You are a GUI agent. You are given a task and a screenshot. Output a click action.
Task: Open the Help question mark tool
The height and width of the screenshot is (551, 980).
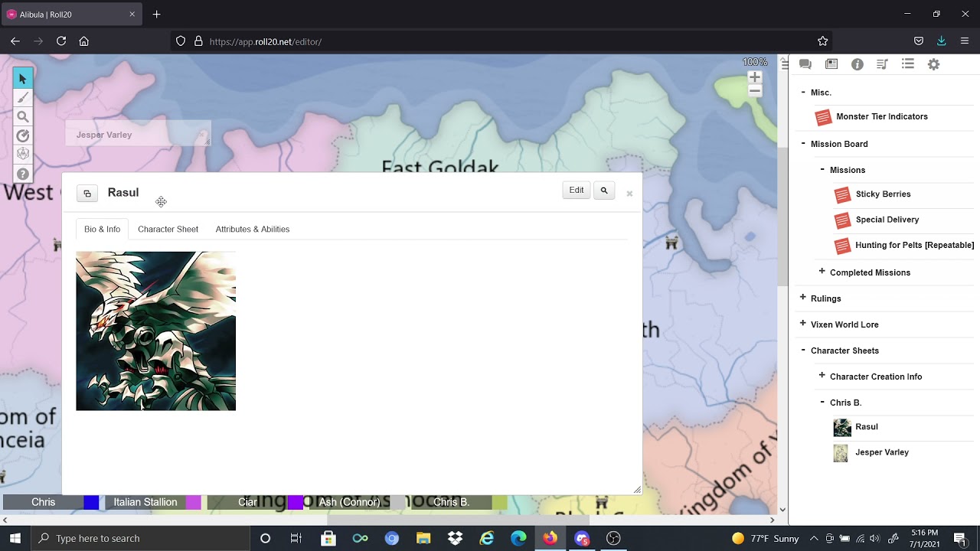click(23, 174)
